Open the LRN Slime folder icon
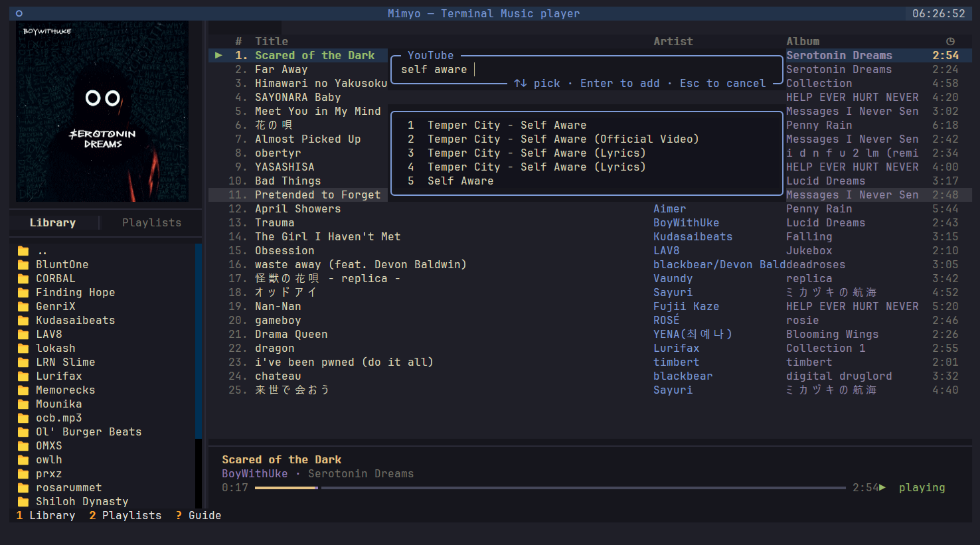 coord(23,362)
